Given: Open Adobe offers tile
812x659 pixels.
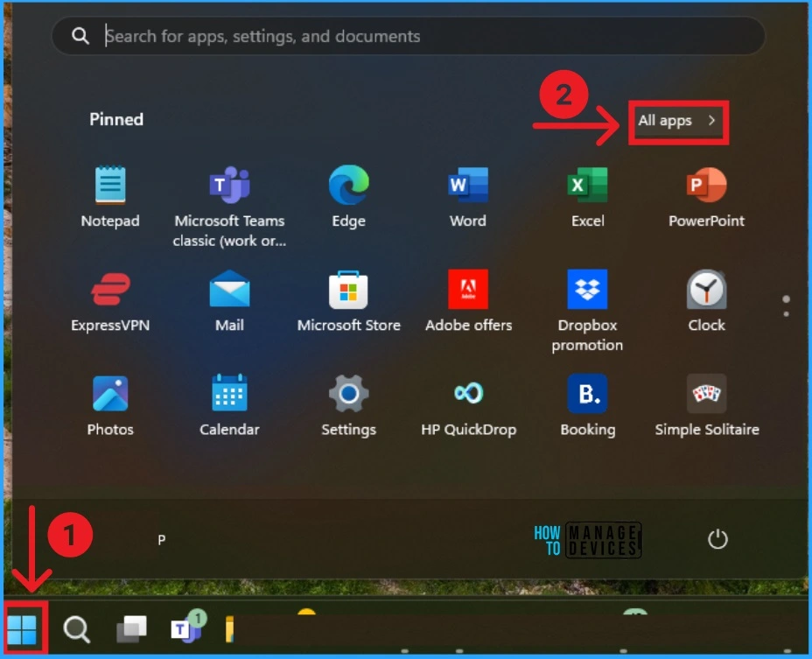Looking at the screenshot, I should click(467, 303).
